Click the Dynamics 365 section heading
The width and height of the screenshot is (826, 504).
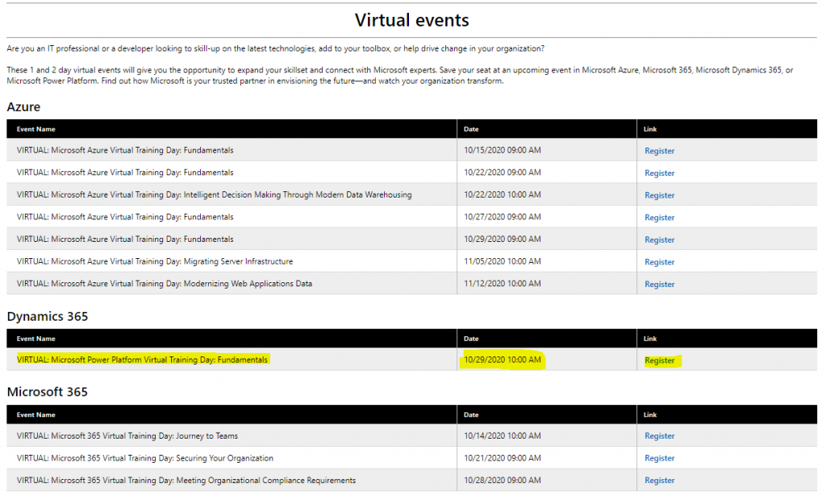pyautogui.click(x=48, y=317)
